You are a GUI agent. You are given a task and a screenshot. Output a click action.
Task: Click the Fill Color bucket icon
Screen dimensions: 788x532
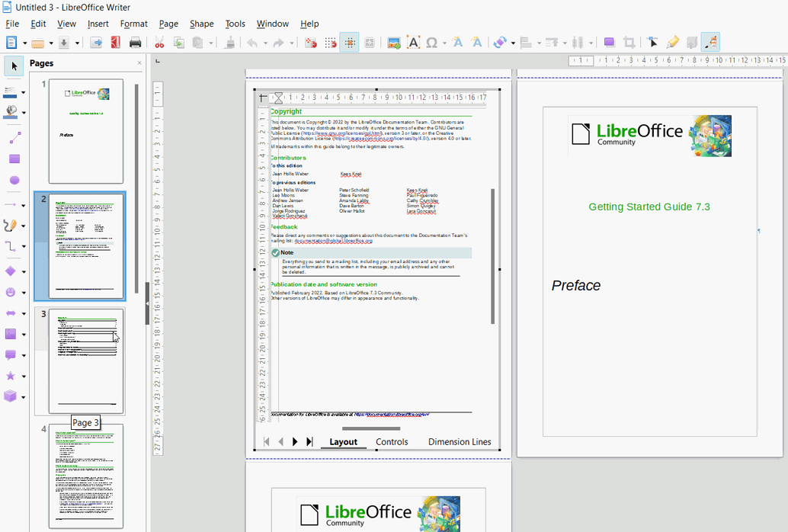[x=11, y=112]
